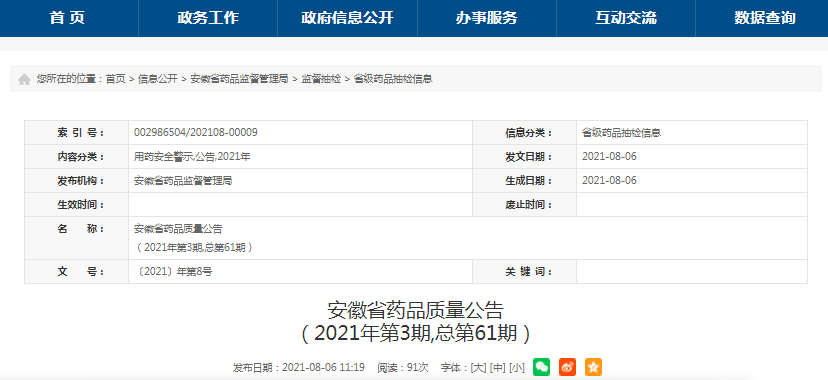Click the 文号 label cell
Screen dimensions: 828x380
76,272
